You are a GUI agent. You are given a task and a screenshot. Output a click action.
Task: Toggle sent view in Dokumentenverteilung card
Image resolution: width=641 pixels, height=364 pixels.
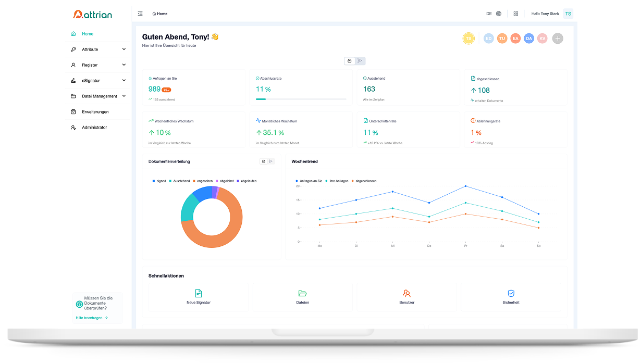(271, 161)
